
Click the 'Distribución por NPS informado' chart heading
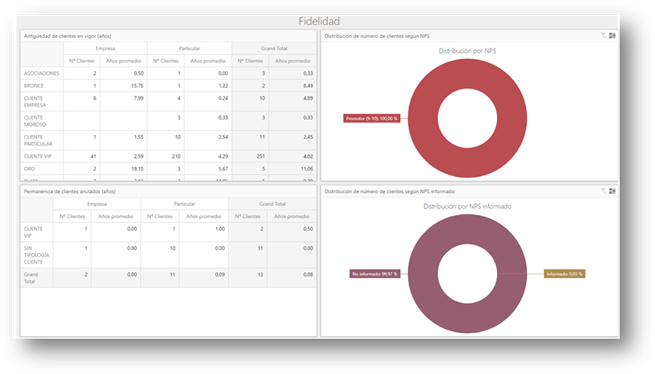(x=467, y=206)
